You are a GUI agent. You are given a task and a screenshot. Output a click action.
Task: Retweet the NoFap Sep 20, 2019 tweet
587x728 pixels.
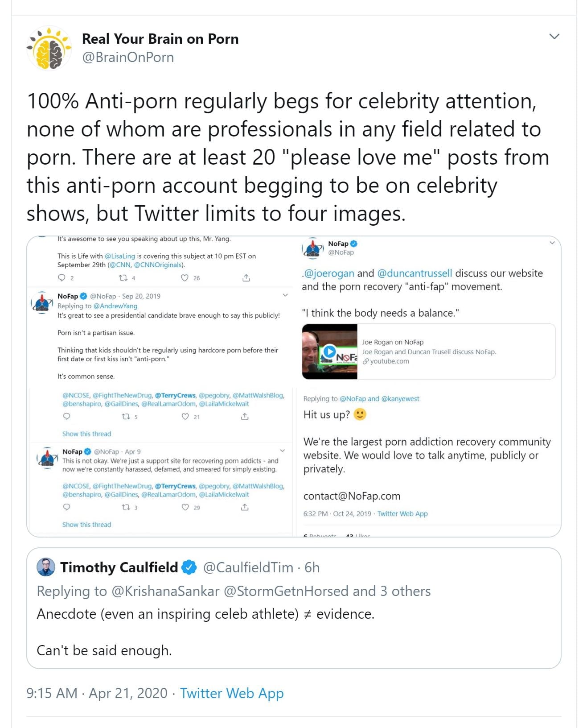(126, 417)
